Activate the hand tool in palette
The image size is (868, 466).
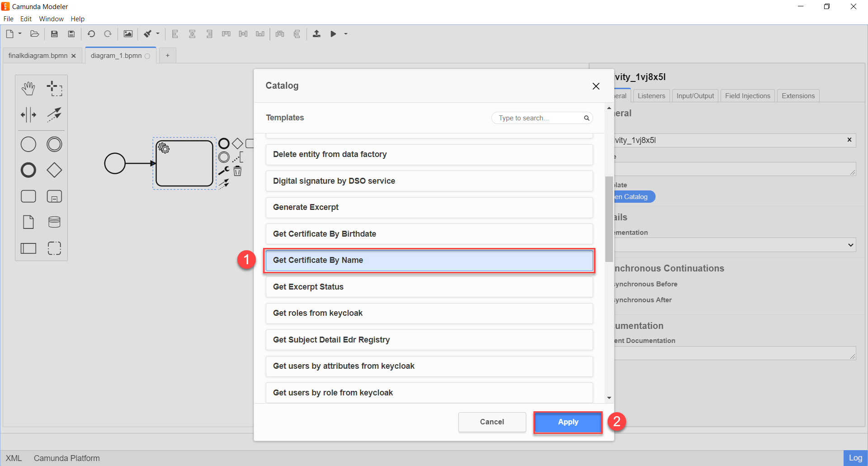coord(28,89)
